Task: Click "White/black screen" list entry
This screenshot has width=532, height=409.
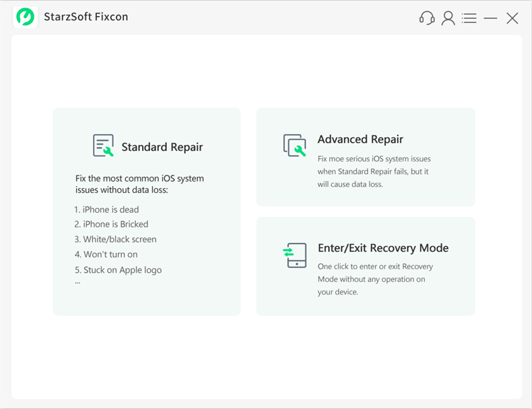Action: pyautogui.click(x=115, y=239)
